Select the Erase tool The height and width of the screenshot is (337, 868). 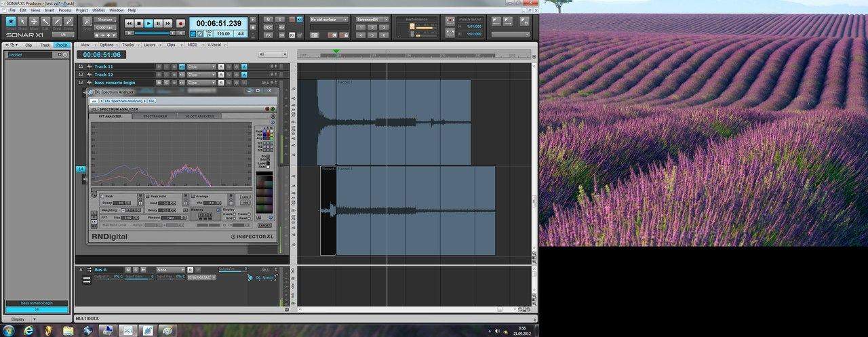coord(70,22)
